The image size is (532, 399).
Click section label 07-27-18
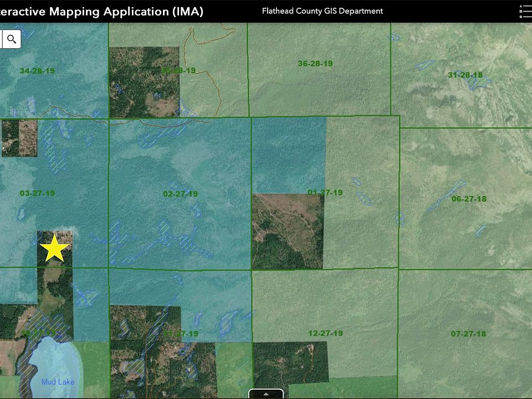point(468,334)
